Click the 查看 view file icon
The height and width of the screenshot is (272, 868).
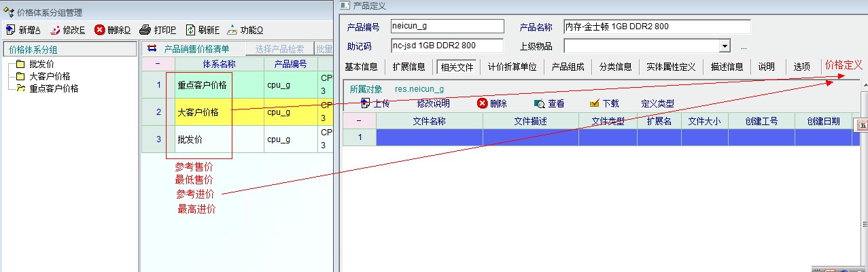pyautogui.click(x=539, y=104)
